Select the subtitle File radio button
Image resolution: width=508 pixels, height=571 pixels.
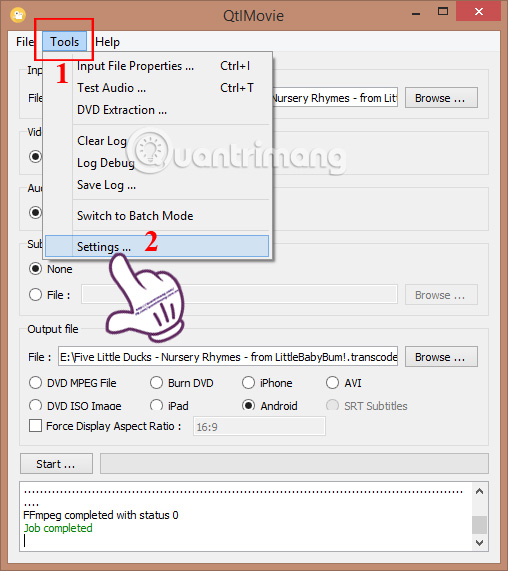point(35,295)
